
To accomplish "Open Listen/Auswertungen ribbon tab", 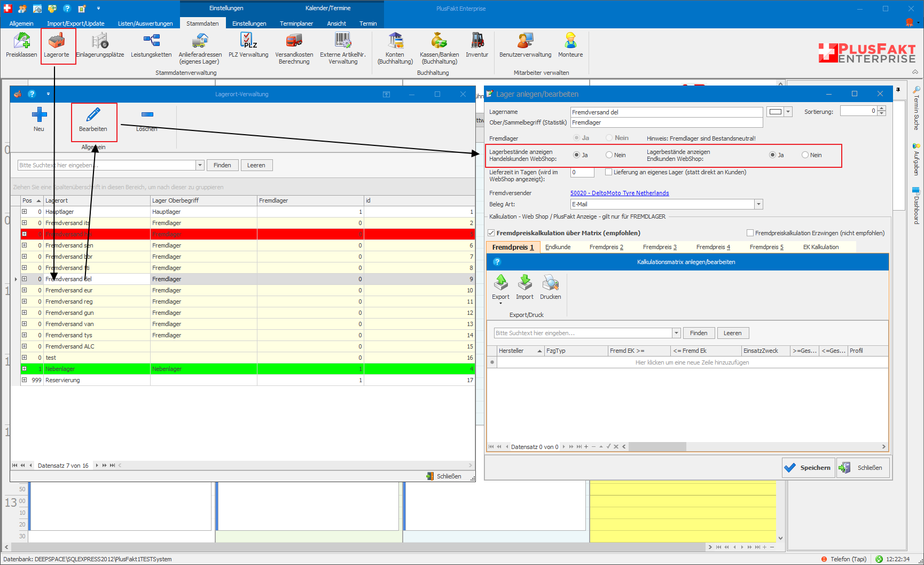I will [x=145, y=24].
